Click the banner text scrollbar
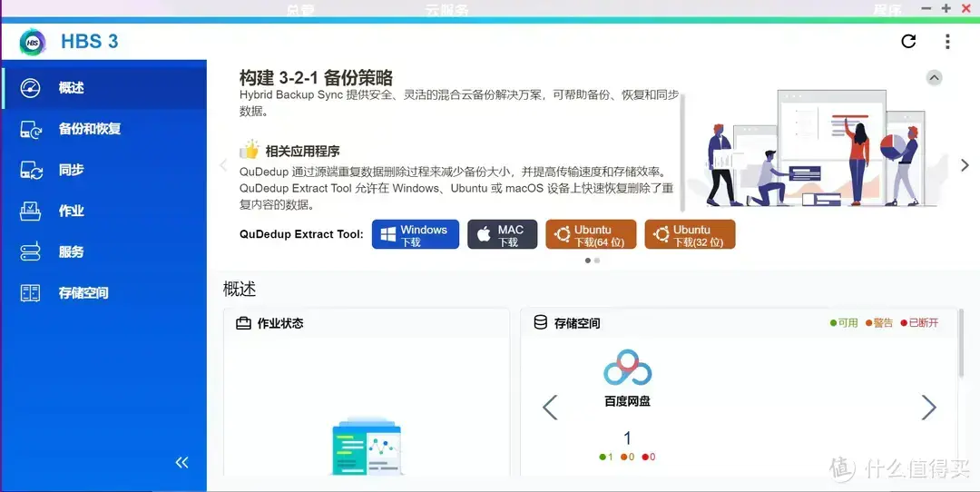 682,153
